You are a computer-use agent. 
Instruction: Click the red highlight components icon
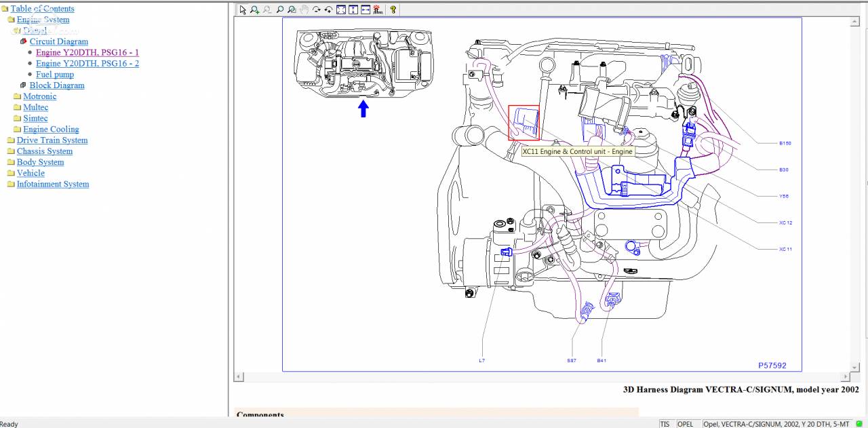pos(378,10)
